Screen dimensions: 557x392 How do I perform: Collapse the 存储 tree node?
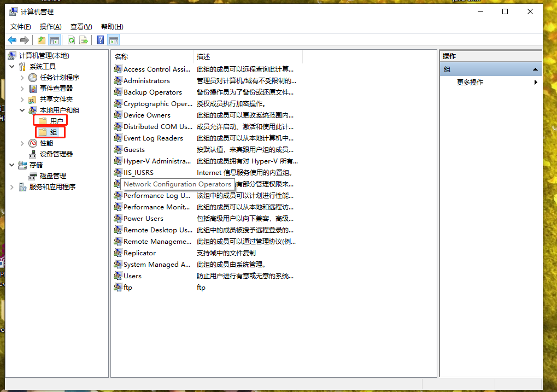[11, 165]
